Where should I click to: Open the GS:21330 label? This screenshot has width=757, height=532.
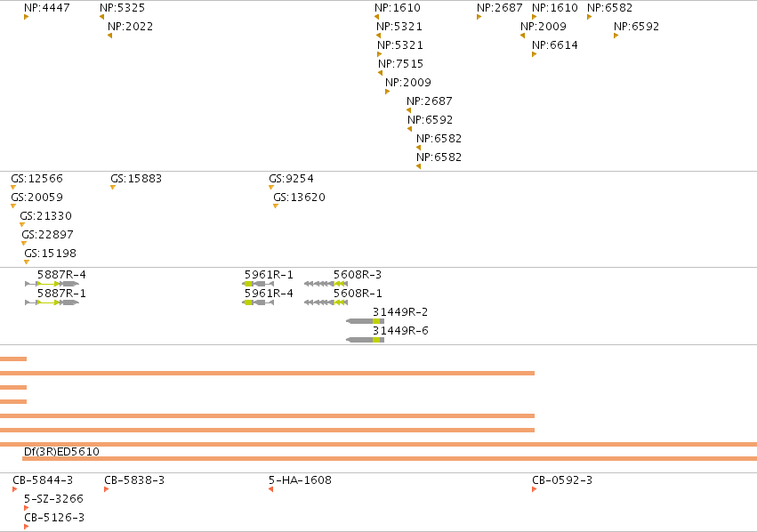tap(46, 216)
